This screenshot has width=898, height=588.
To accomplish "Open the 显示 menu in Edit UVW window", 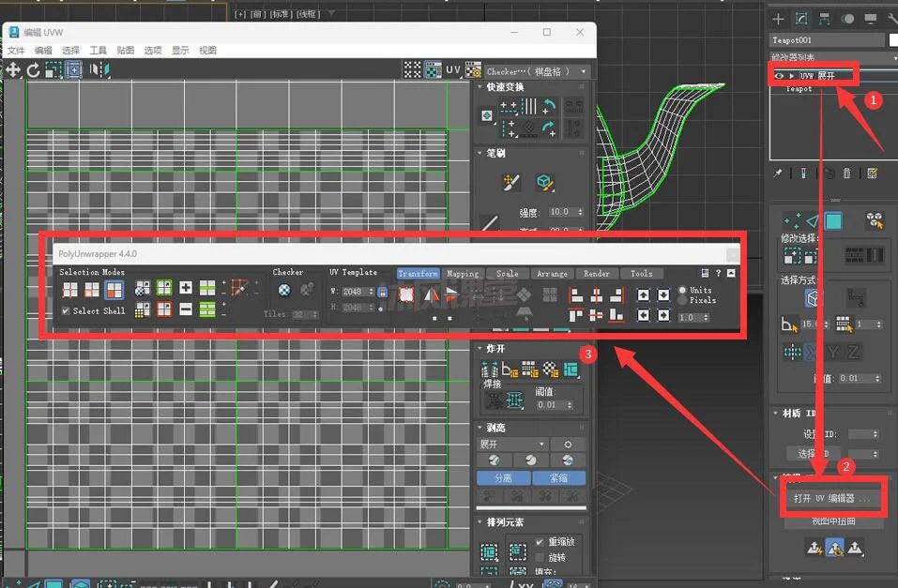I will tap(180, 51).
